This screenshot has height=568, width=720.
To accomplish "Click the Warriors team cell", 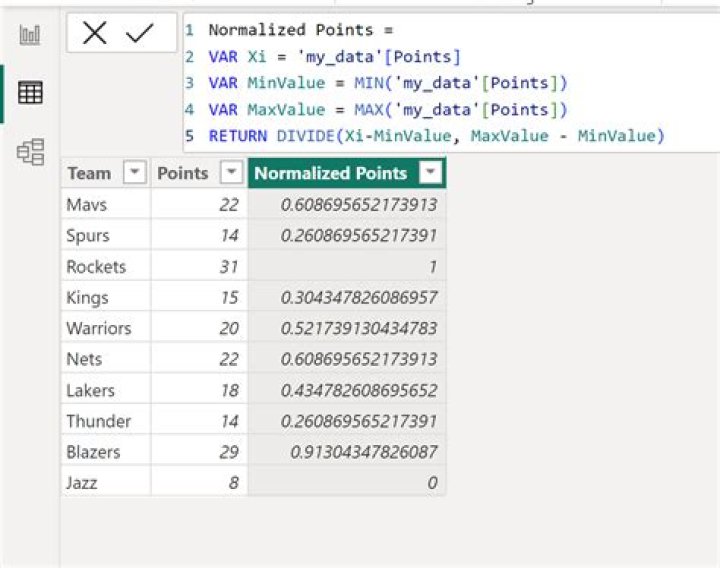I will [x=98, y=328].
